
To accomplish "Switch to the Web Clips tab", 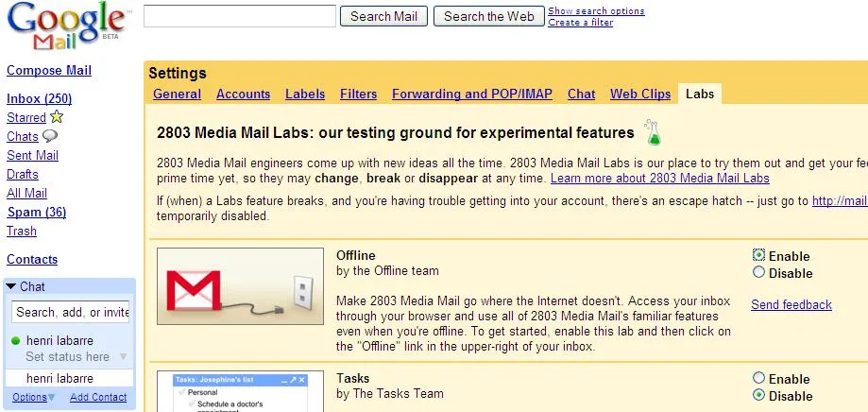I will (x=640, y=94).
